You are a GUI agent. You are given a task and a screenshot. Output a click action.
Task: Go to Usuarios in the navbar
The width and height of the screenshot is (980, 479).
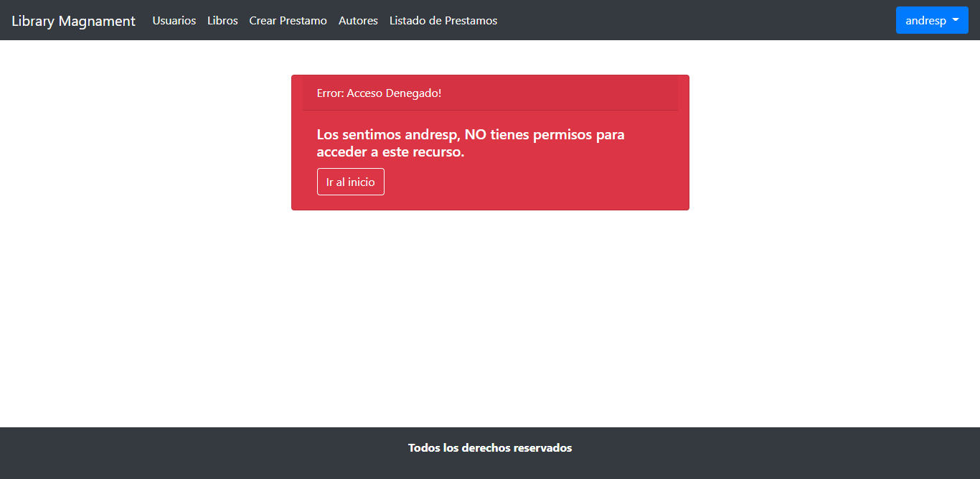click(x=174, y=21)
